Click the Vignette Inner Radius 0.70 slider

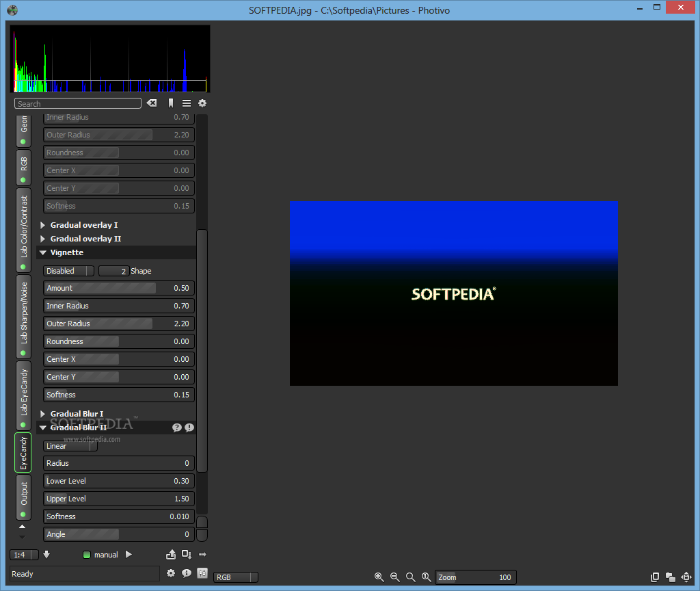[x=119, y=306]
